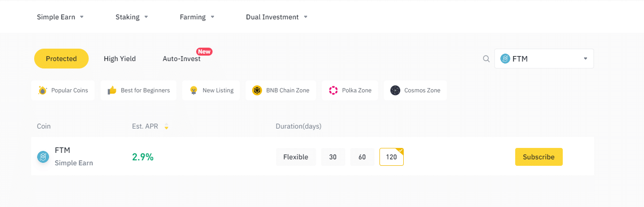Select the Flexible duration option

pyautogui.click(x=296, y=157)
